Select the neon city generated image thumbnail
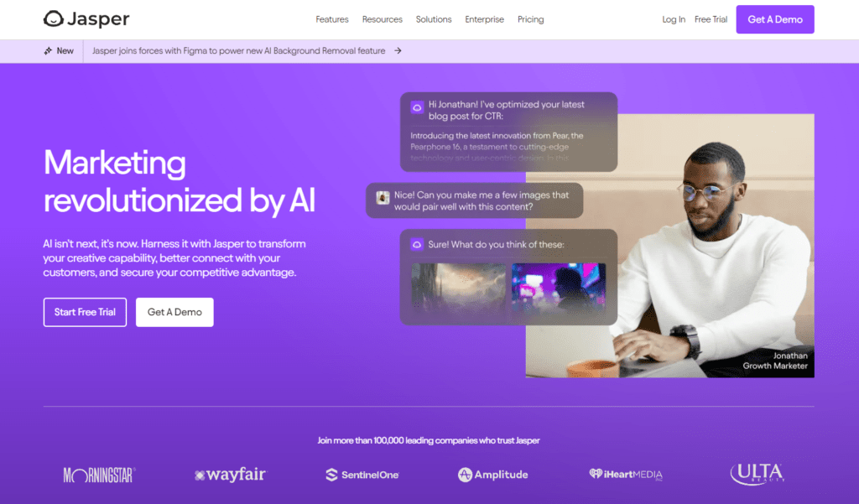The image size is (859, 504). [x=559, y=287]
